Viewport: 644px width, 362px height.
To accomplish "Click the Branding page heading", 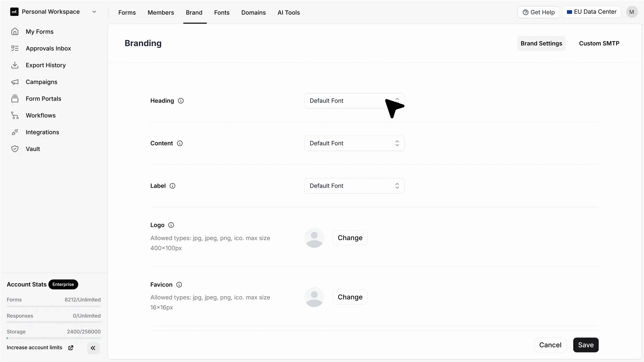I will (143, 43).
